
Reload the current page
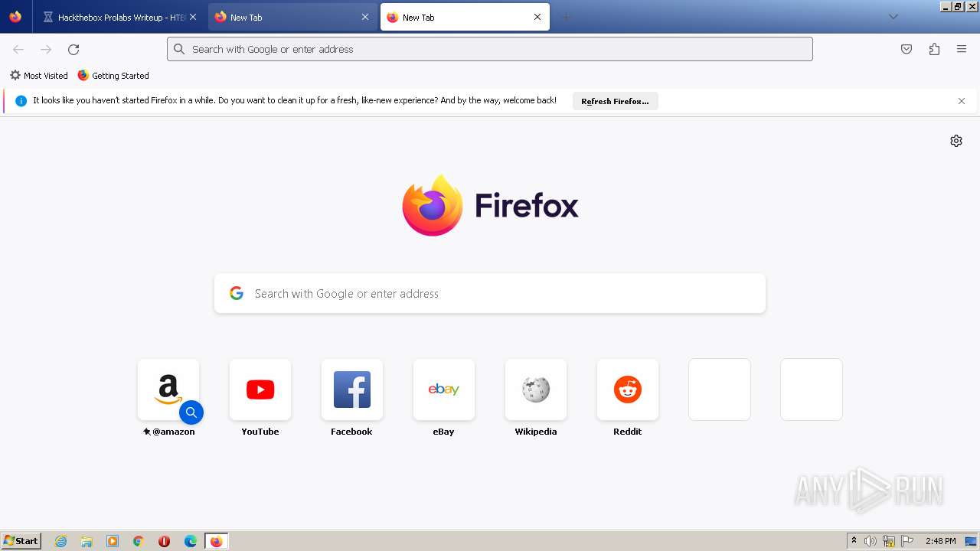pyautogui.click(x=73, y=49)
